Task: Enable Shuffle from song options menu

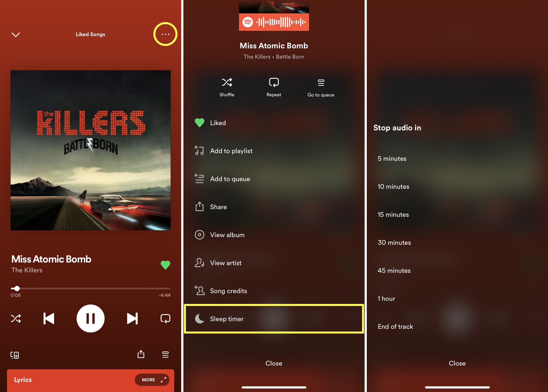Action: point(227,87)
